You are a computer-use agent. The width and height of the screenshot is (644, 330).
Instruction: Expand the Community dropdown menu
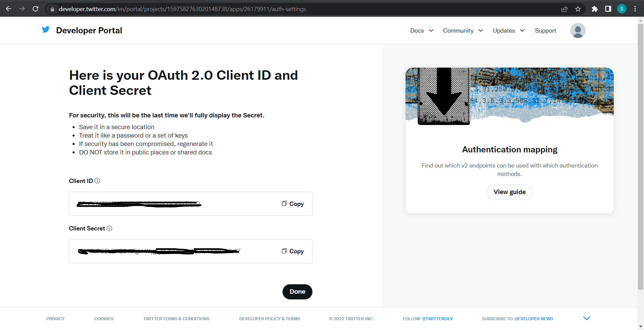(x=463, y=31)
